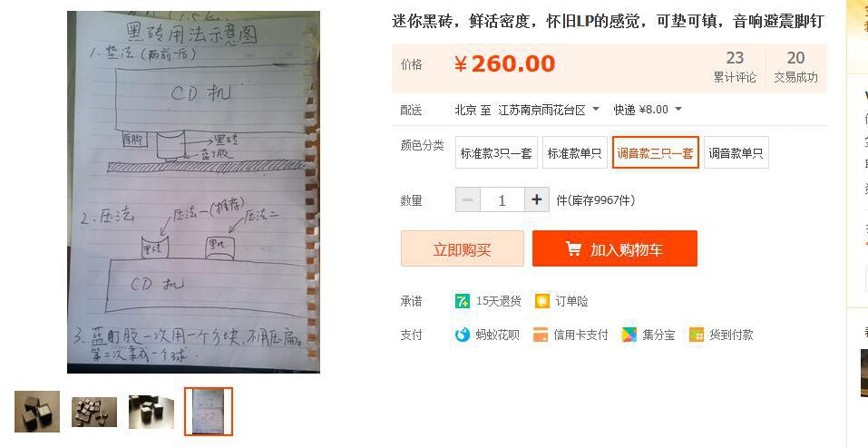This screenshot has width=868, height=447.
Task: Open the delivery destination 江苏南京雨花台区 dropdown
Action: click(549, 110)
